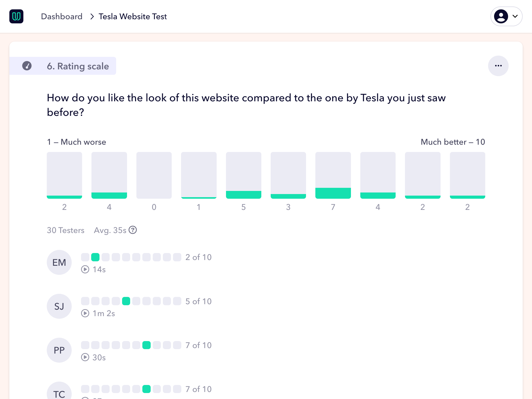Click the bar with 5 responses

pos(243,175)
